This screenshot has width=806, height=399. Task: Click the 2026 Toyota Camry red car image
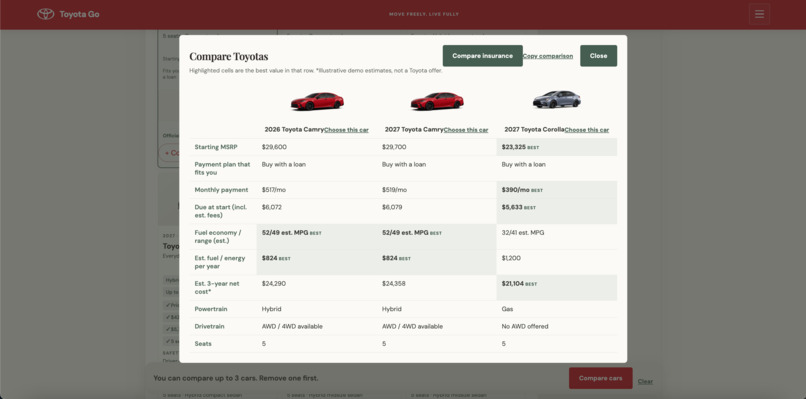[317, 101]
